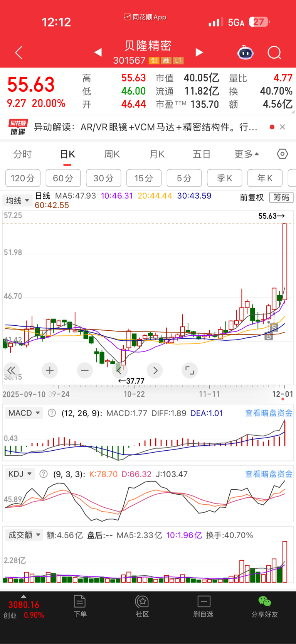Select 15分 period button
Image resolution: width=296 pixels, height=644 pixels.
click(144, 178)
